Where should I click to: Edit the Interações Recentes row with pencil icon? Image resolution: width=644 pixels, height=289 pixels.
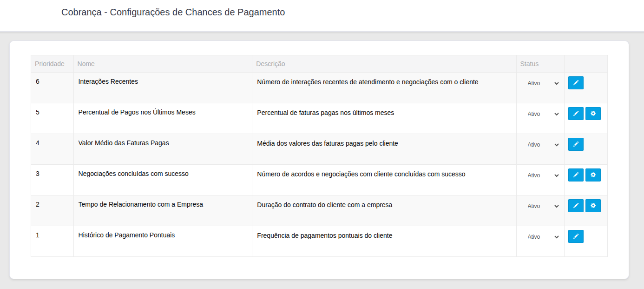(576, 83)
